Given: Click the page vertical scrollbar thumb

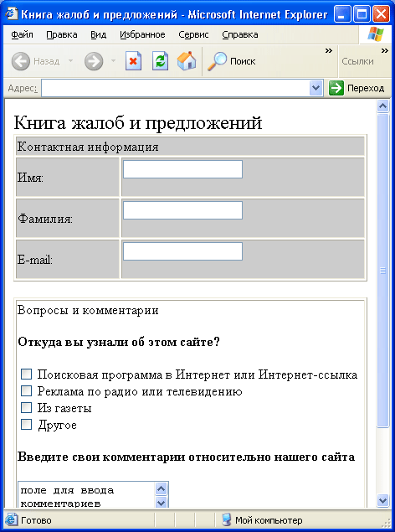Looking at the screenshot, I should coord(382,271).
